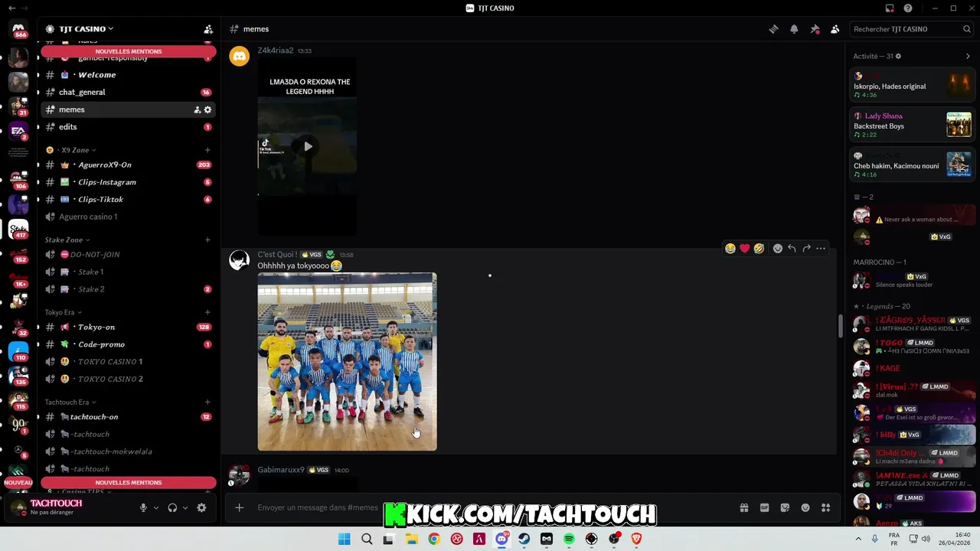Add channel to X9 Zone category
This screenshot has width=980, height=551.
(x=207, y=150)
